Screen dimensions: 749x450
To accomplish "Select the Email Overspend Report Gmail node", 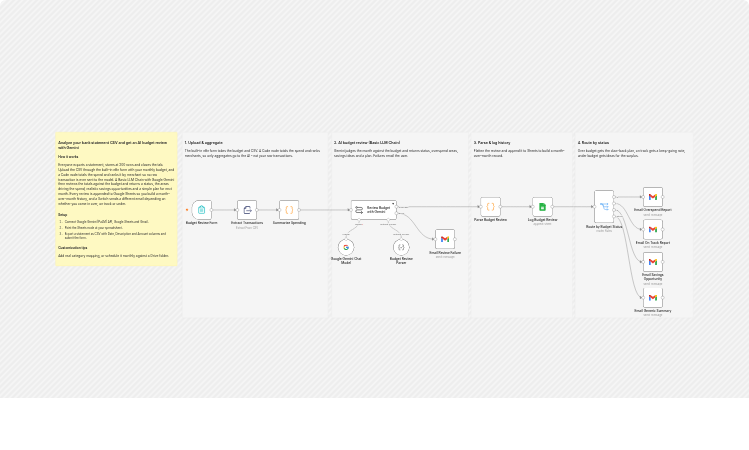I will click(x=653, y=197).
